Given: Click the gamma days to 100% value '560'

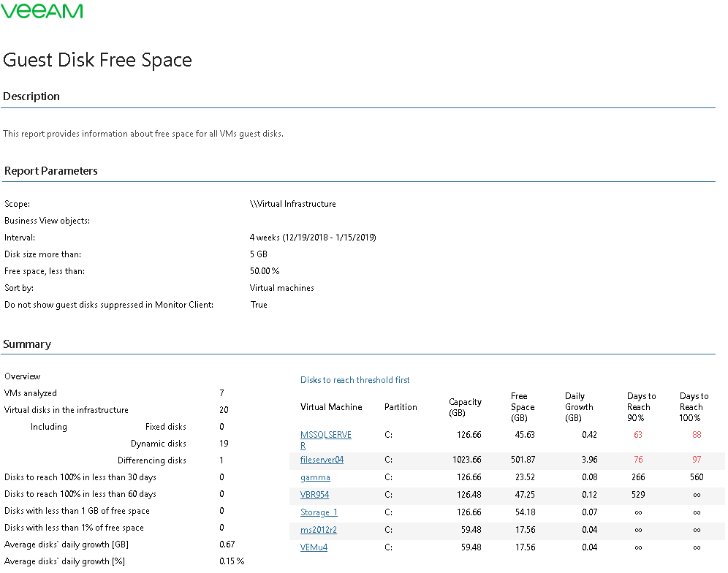Looking at the screenshot, I should 697,477.
